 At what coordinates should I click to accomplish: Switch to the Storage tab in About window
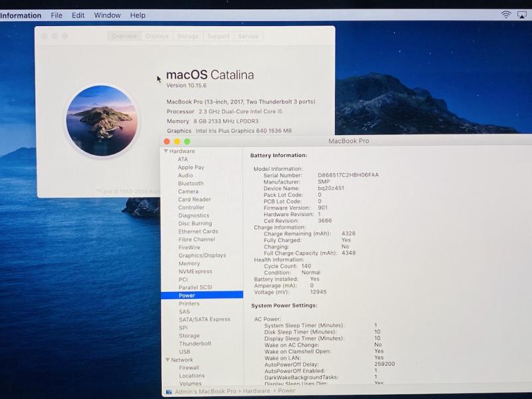click(x=188, y=36)
